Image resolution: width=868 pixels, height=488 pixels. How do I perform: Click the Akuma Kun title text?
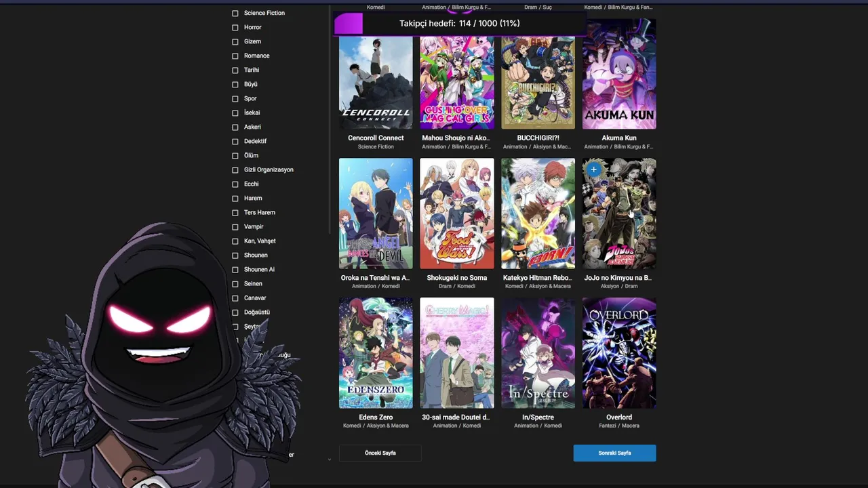619,138
